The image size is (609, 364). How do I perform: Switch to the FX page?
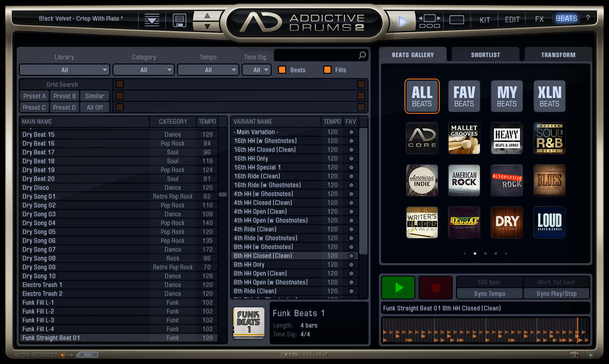[539, 19]
